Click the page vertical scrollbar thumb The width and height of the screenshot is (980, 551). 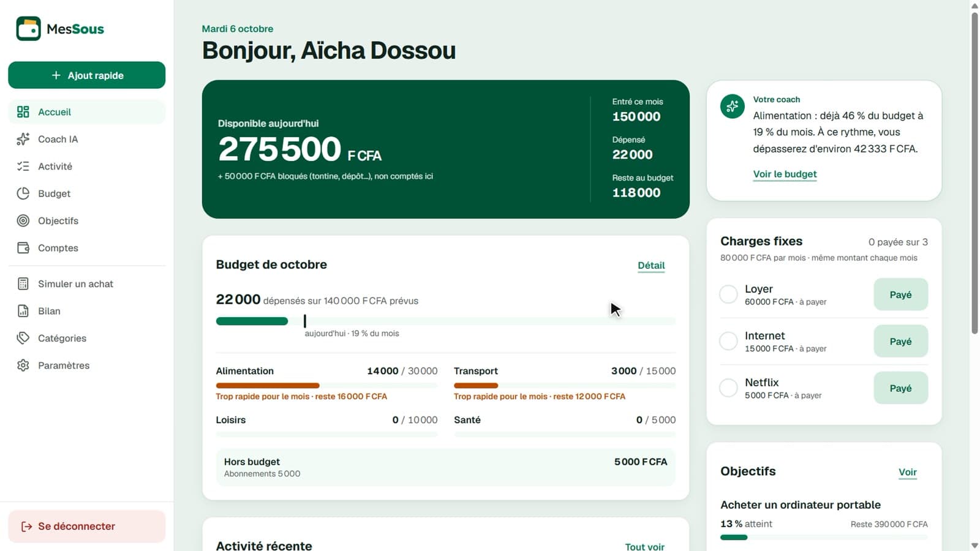click(974, 173)
